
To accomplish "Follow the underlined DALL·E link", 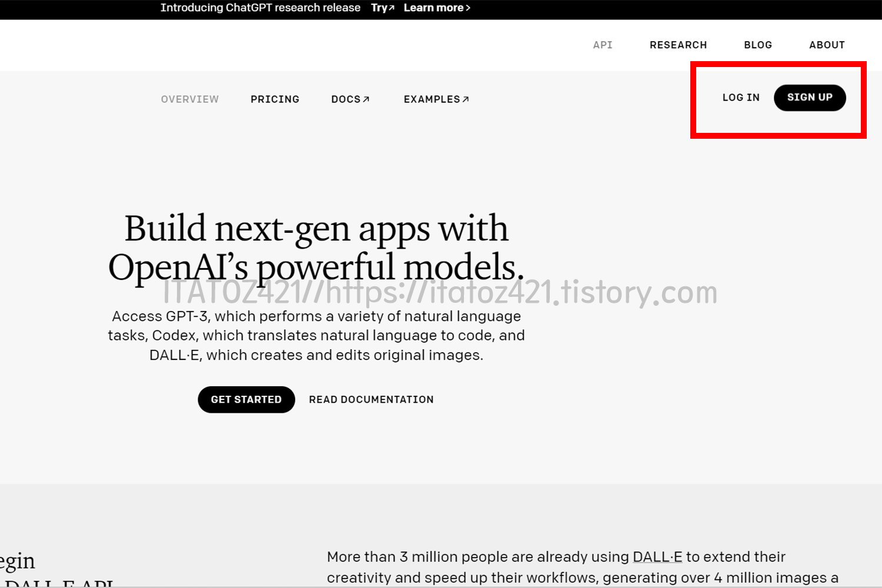I will 657,557.
